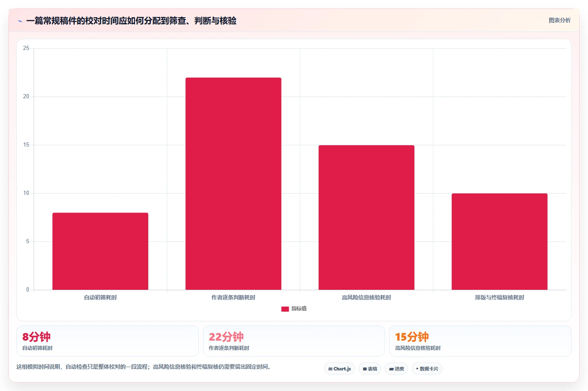Click the y-axis value 15

tap(26, 145)
